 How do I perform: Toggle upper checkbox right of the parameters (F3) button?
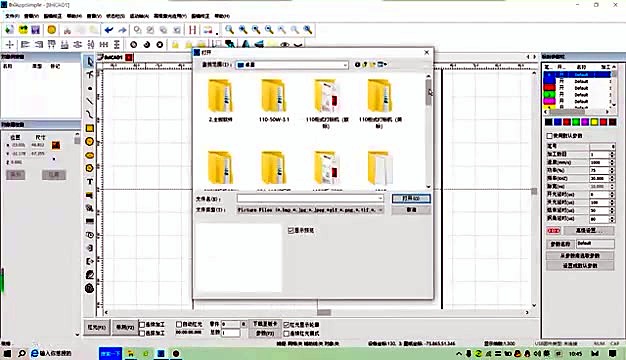point(286,325)
